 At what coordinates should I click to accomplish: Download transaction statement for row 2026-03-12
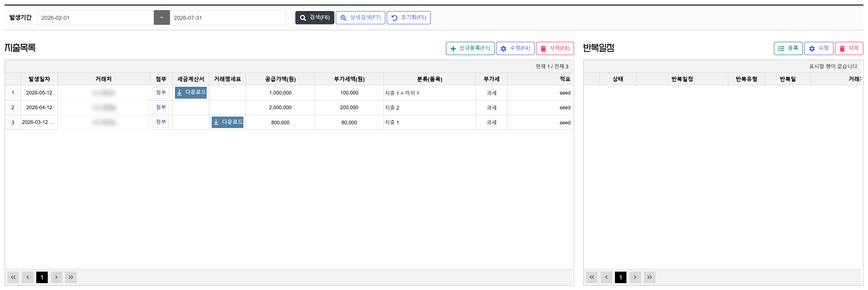click(x=227, y=122)
